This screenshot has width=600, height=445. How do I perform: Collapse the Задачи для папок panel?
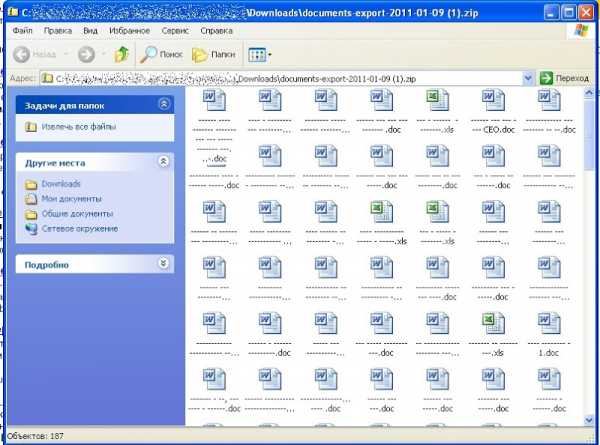tap(164, 104)
